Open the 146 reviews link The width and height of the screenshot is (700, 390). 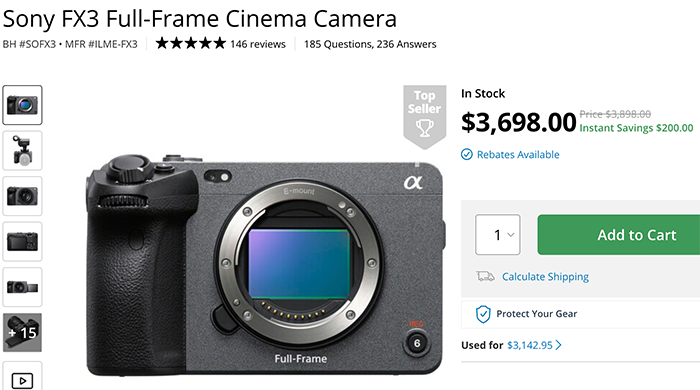(258, 44)
